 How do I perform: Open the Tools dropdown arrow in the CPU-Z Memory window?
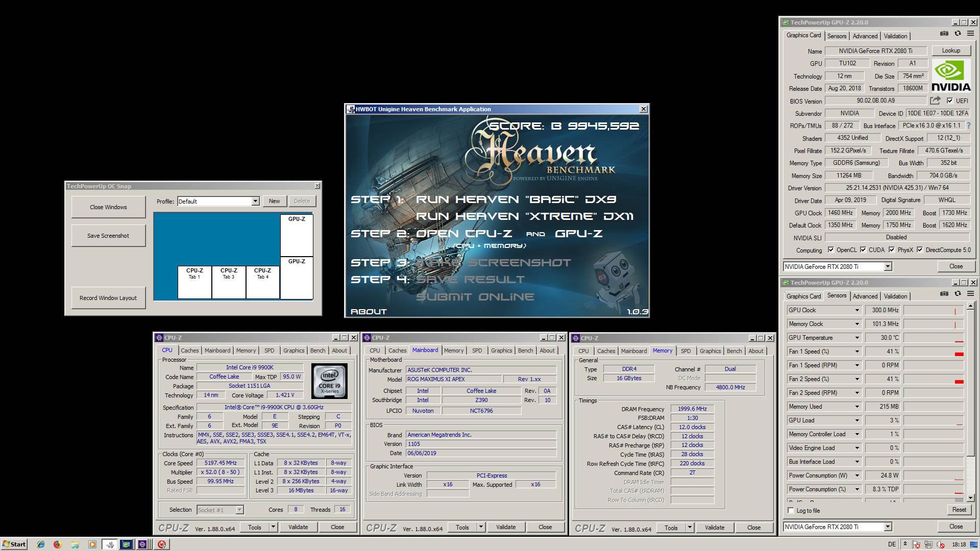pos(690,528)
